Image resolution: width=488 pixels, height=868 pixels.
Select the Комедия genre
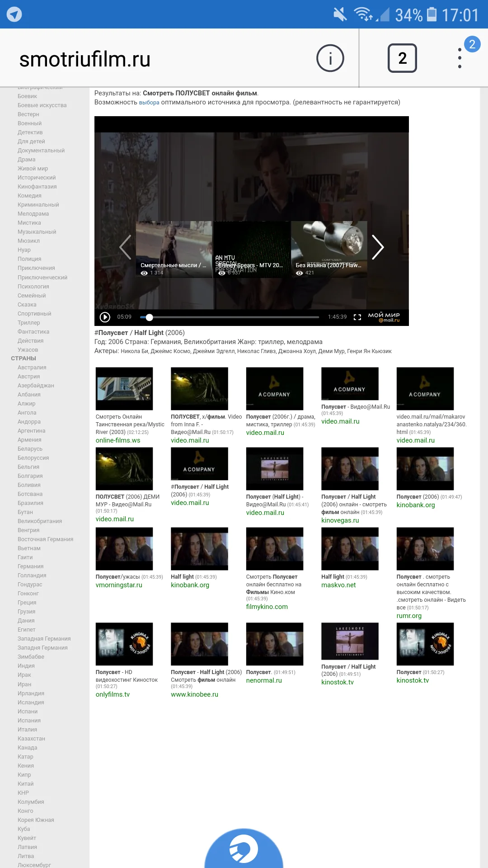30,196
